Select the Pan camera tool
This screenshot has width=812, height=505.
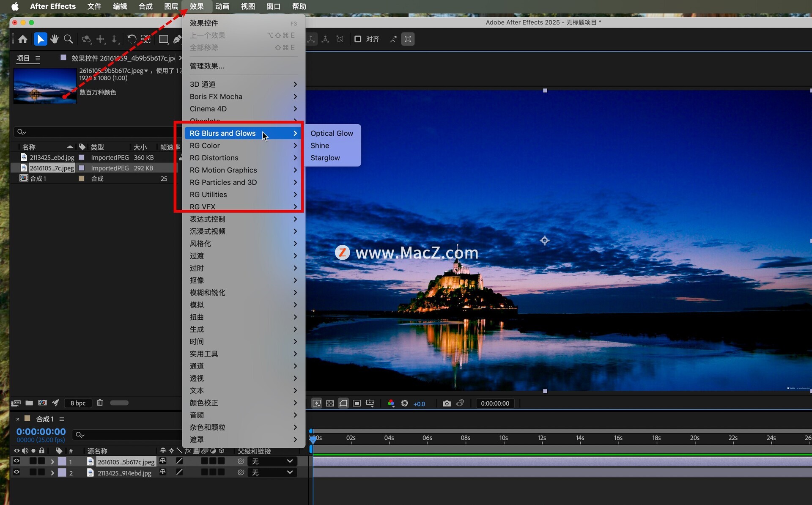[x=100, y=39]
